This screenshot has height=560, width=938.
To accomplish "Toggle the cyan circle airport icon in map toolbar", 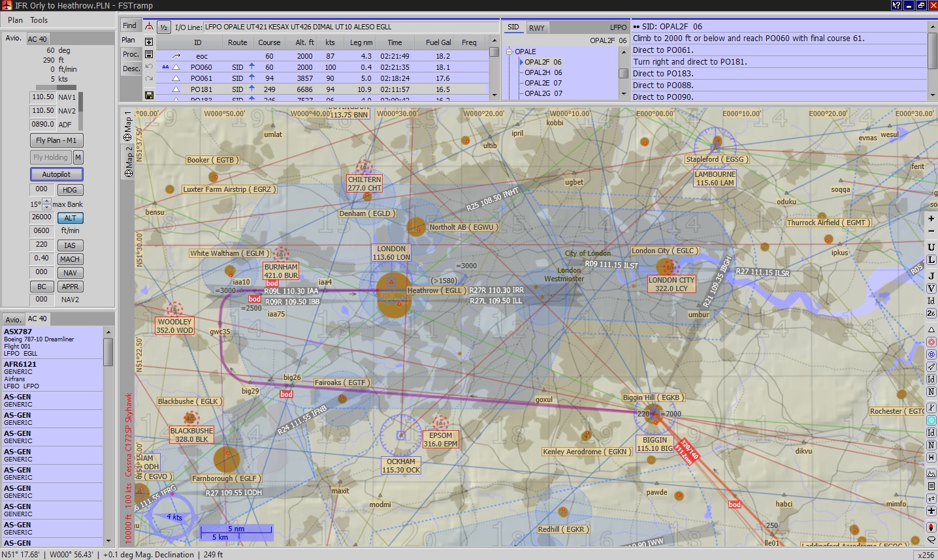I will coord(931,420).
